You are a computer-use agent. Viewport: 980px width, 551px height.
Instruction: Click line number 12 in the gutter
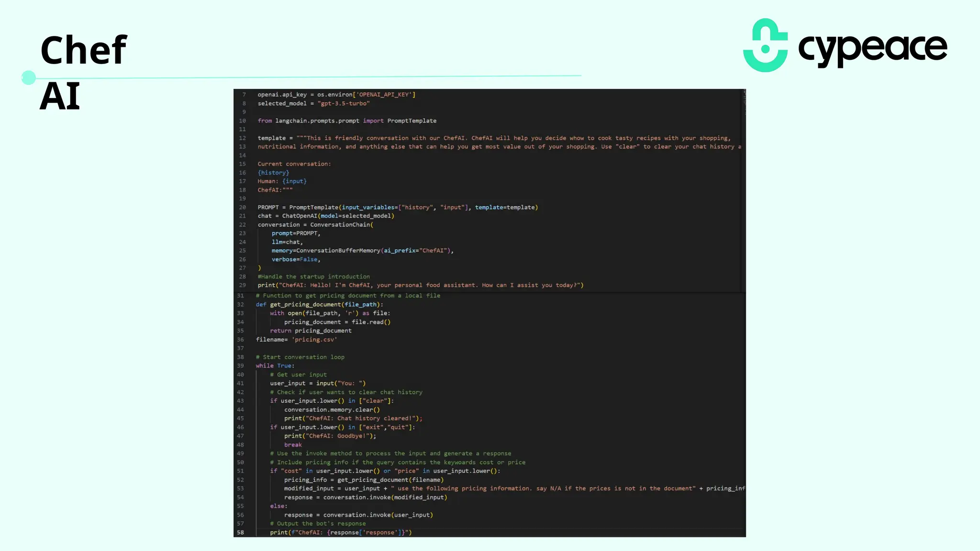tap(242, 138)
